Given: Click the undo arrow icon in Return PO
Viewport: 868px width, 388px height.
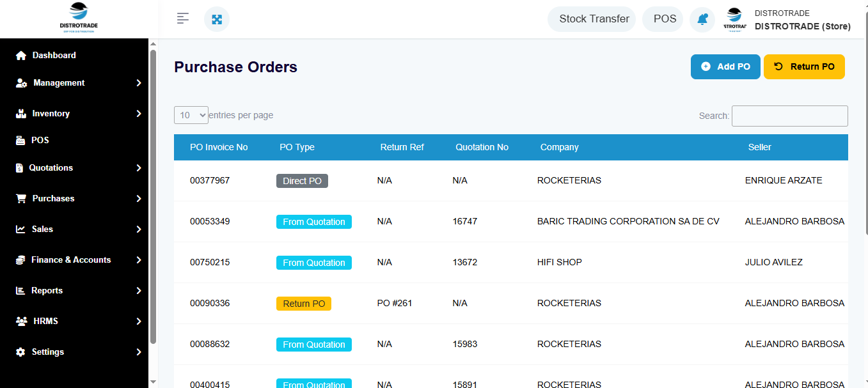Looking at the screenshot, I should coord(778,66).
